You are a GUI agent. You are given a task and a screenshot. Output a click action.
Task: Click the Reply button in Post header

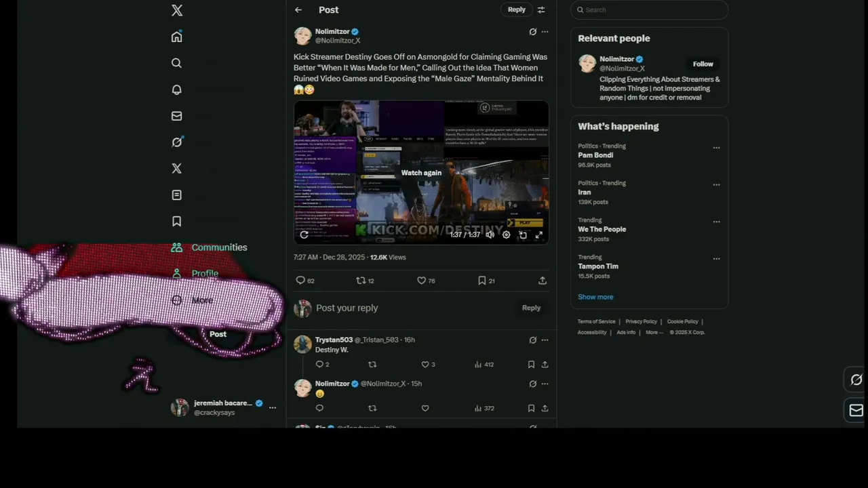click(517, 9)
